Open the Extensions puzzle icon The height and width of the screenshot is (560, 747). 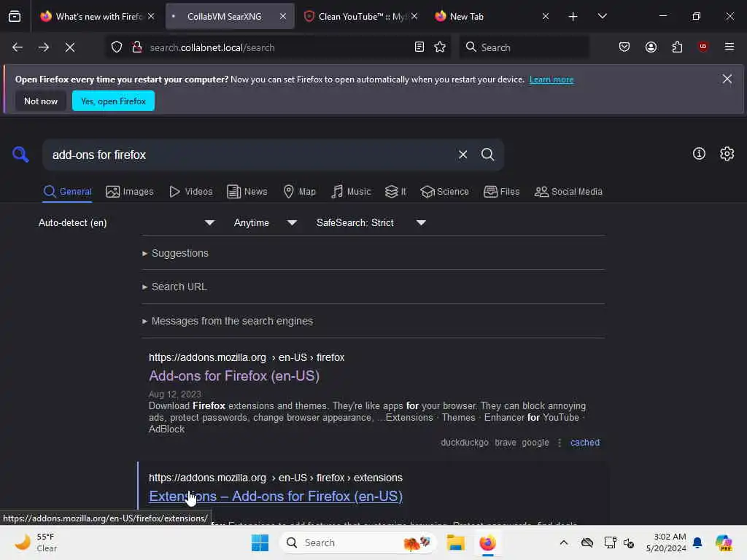coord(677,47)
